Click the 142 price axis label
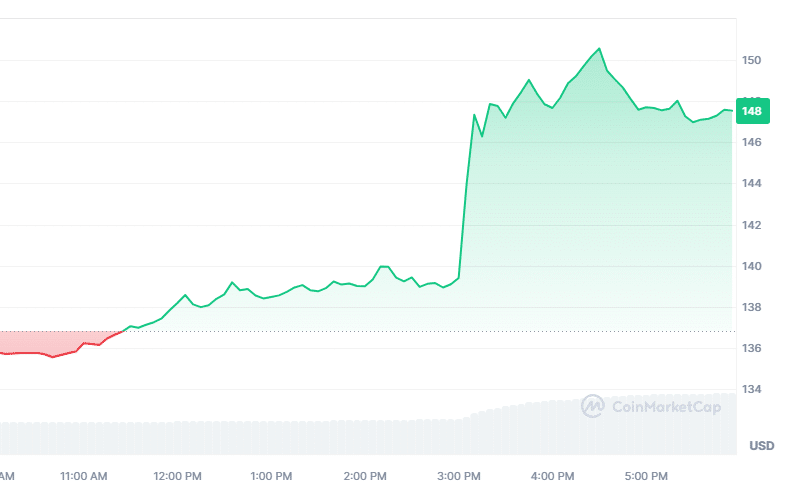790x504 pixels. (752, 226)
